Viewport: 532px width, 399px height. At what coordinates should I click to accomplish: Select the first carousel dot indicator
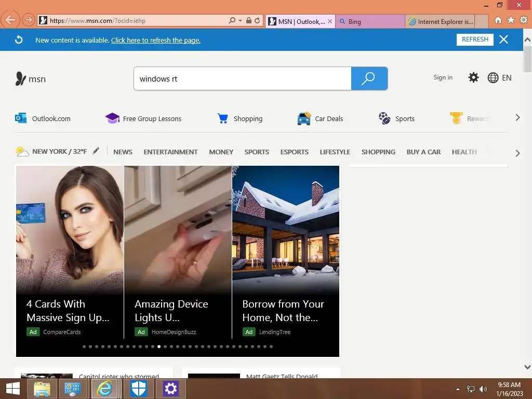(84, 347)
